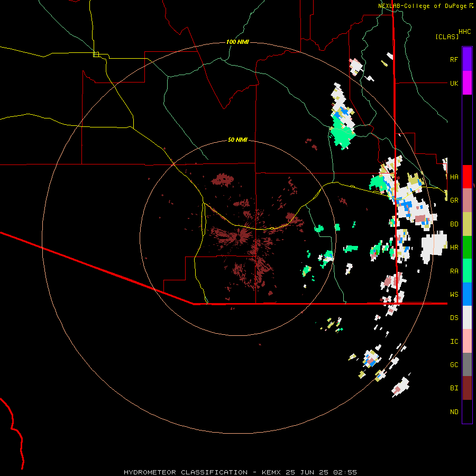
Task: Click the HA red legend swatch
Action: coord(467,177)
